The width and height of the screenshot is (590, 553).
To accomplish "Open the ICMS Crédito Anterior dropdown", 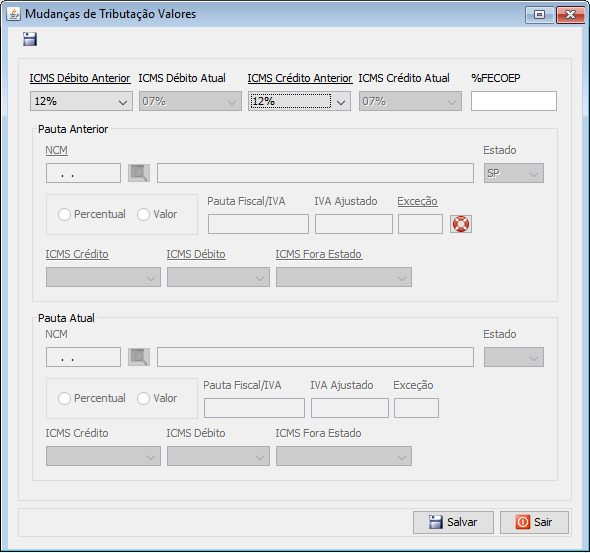I will [x=299, y=101].
